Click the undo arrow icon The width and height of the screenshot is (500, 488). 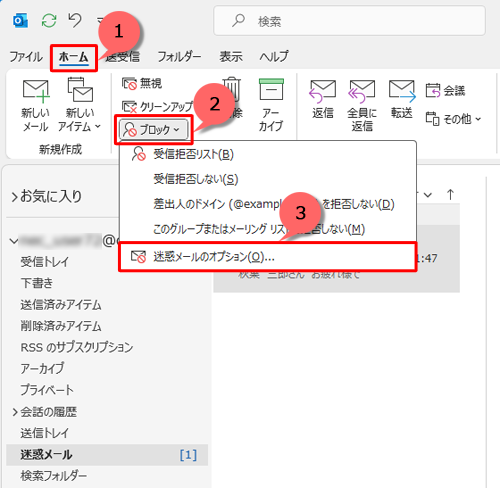click(75, 20)
